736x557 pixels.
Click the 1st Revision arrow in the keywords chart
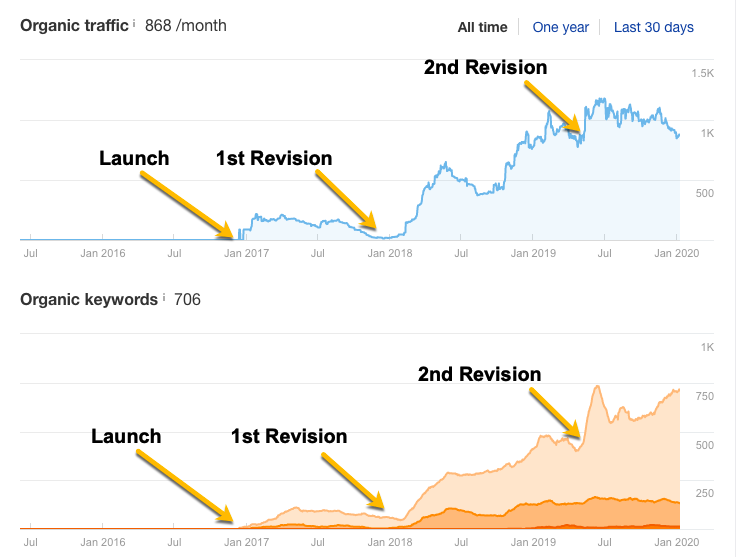point(353,483)
